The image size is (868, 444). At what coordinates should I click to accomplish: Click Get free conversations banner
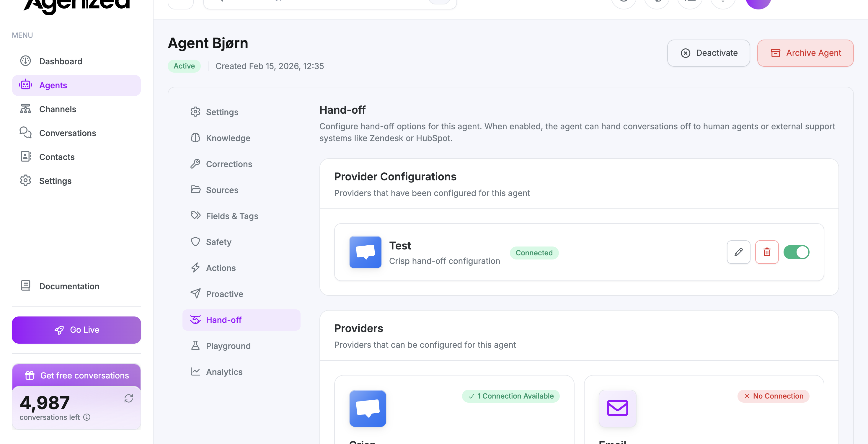76,375
